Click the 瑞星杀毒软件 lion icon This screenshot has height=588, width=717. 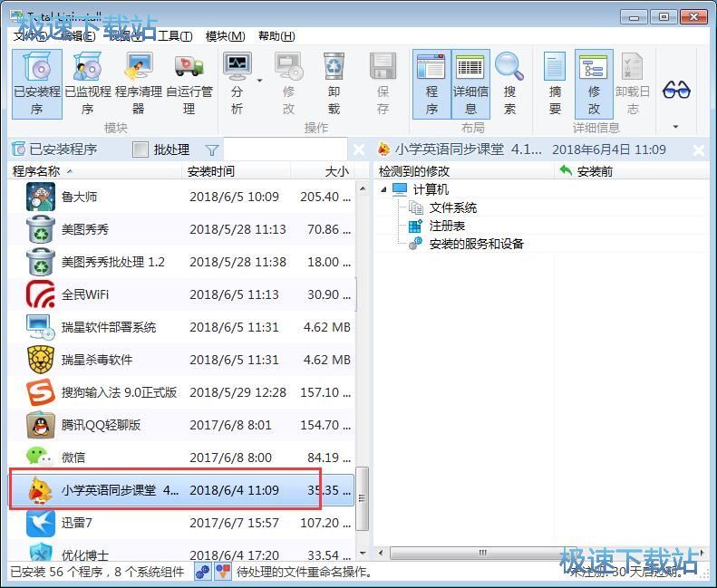click(41, 360)
